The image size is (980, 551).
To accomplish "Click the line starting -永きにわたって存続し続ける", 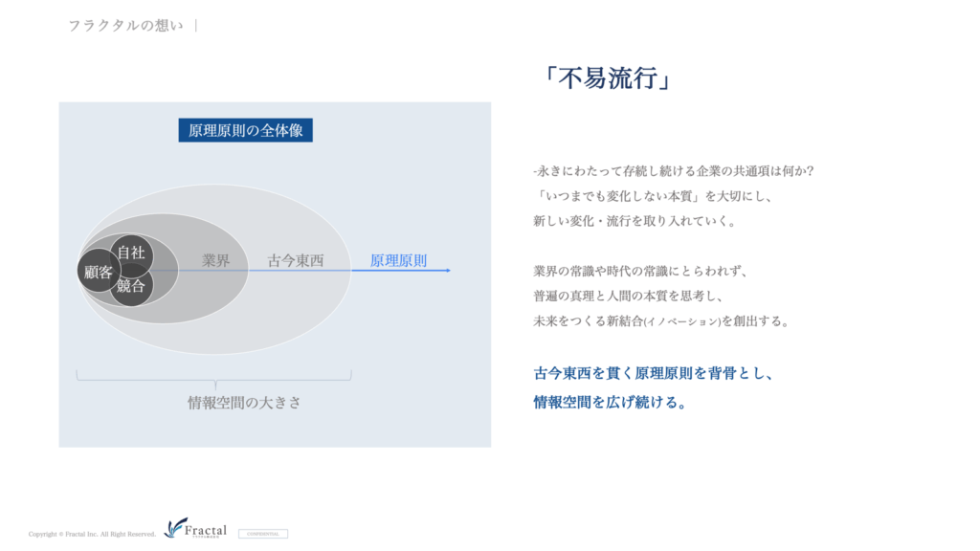I will (x=673, y=170).
